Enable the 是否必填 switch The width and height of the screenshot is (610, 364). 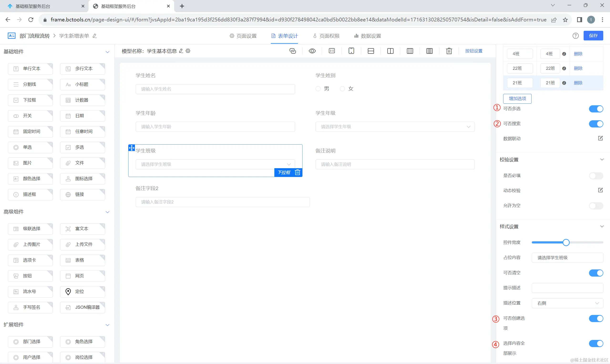tap(596, 176)
